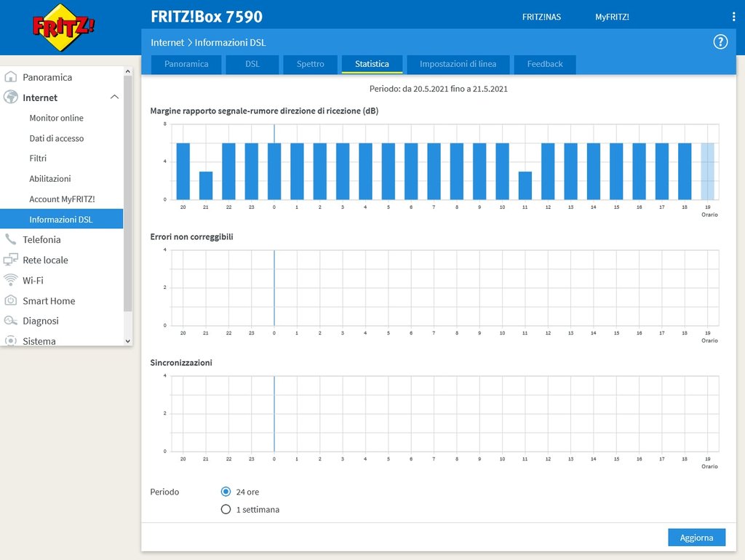This screenshot has width=745, height=560.
Task: Click the sidebar scrollbar thumb
Action: 127,193
